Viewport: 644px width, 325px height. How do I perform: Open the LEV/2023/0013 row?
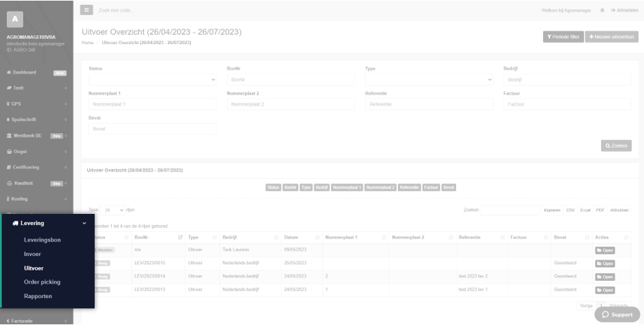tap(605, 290)
